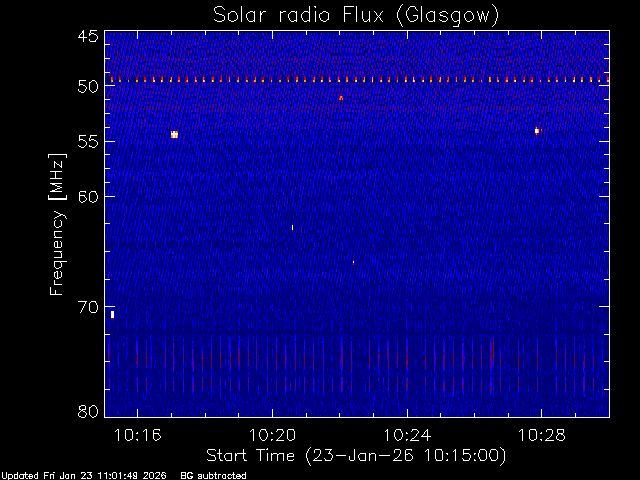
Task: Click the "60" frequency tick label
Action: (88, 197)
